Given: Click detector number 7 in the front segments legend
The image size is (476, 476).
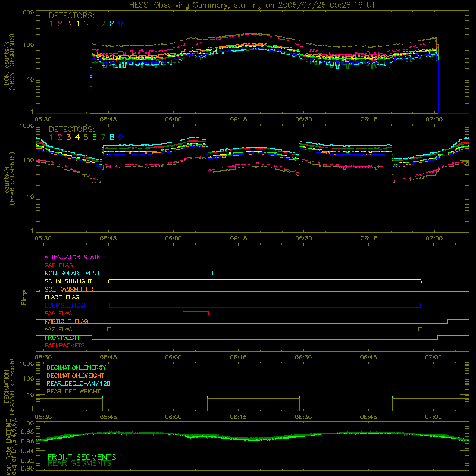Looking at the screenshot, I should (103, 24).
